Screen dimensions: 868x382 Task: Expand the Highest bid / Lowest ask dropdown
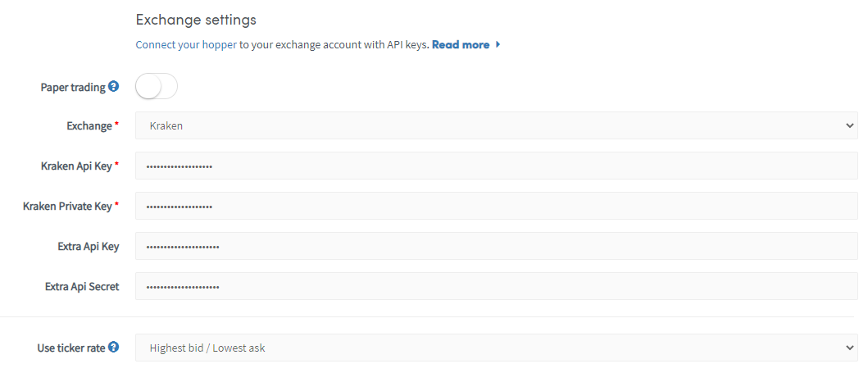pos(497,348)
